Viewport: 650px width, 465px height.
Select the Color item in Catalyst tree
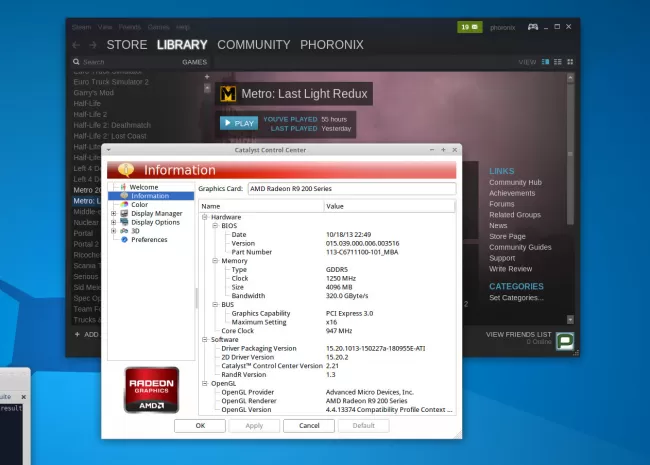click(x=139, y=204)
